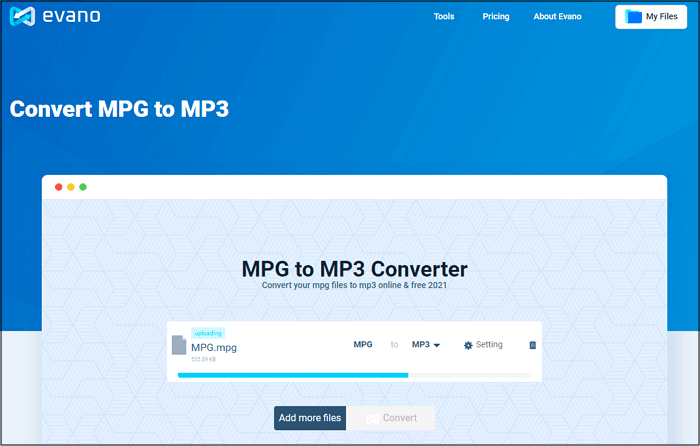Open the My Files button

coord(651,17)
